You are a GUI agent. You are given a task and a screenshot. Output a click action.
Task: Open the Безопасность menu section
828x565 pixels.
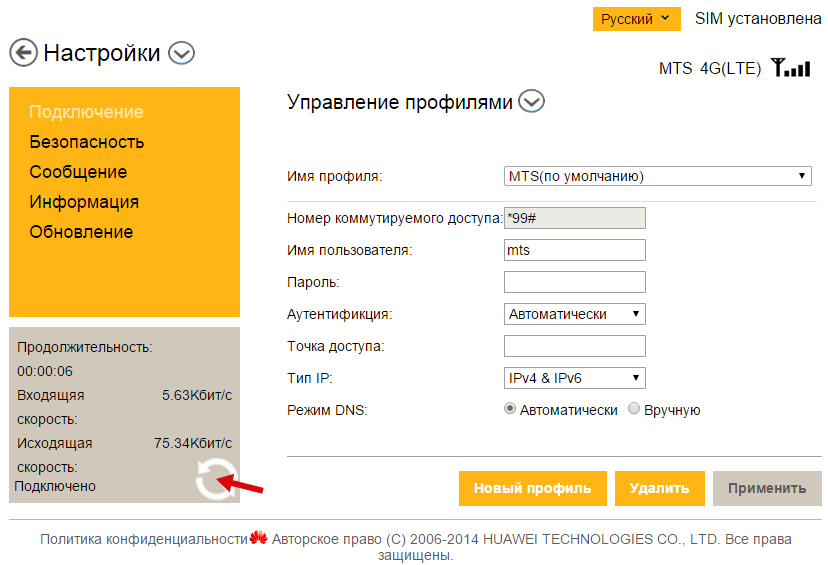(87, 142)
